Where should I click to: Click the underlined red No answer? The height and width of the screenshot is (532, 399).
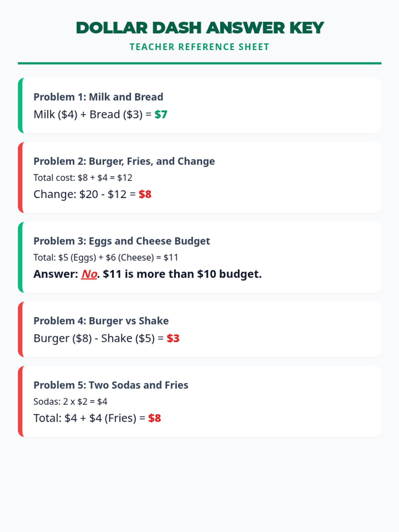pyautogui.click(x=89, y=274)
